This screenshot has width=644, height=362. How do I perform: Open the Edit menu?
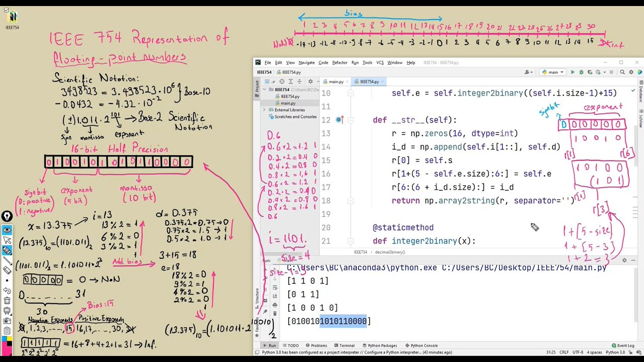coord(278,62)
